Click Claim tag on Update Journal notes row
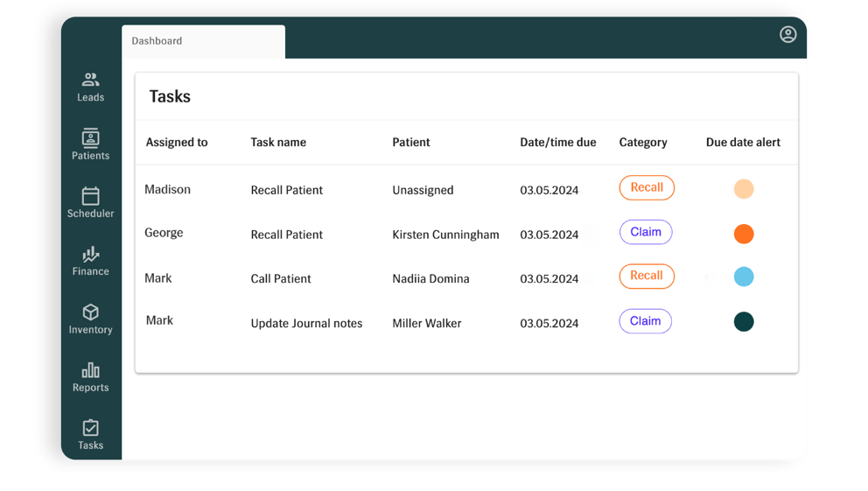This screenshot has width=868, height=491. [x=646, y=321]
